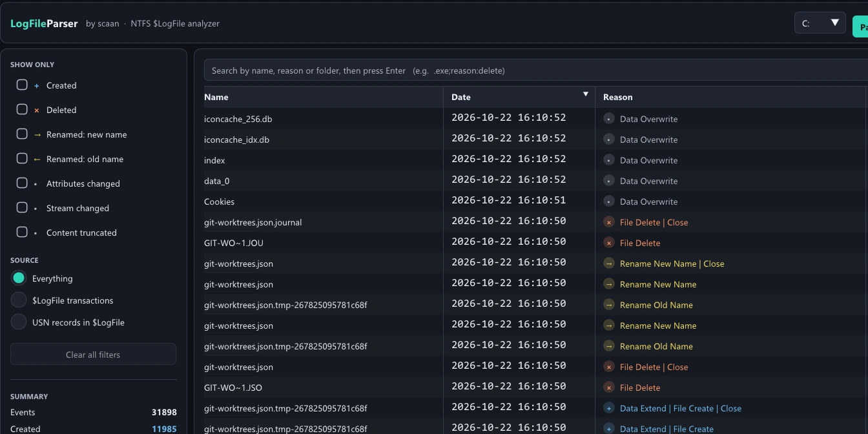This screenshot has height=434, width=868.
Task: Select the Cookies file name
Action: click(220, 201)
